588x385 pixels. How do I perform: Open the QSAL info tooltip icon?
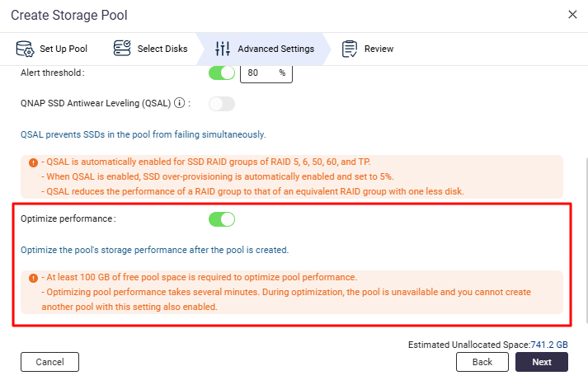click(179, 103)
